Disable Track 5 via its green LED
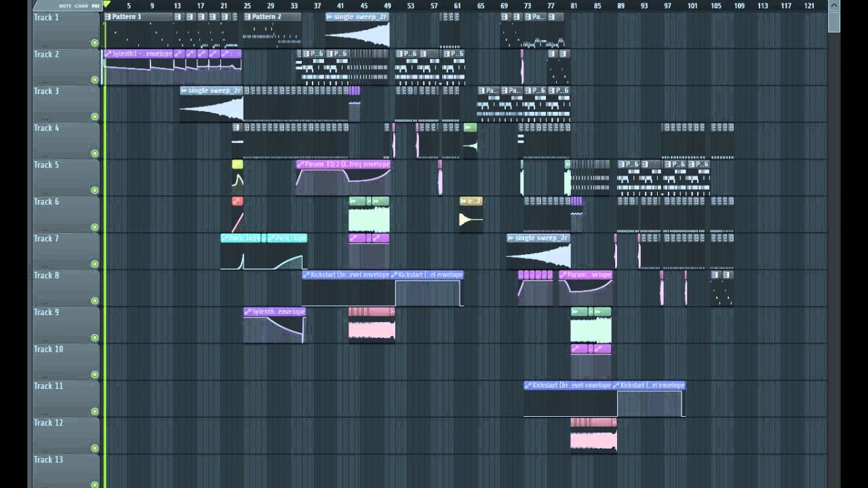 95,190
